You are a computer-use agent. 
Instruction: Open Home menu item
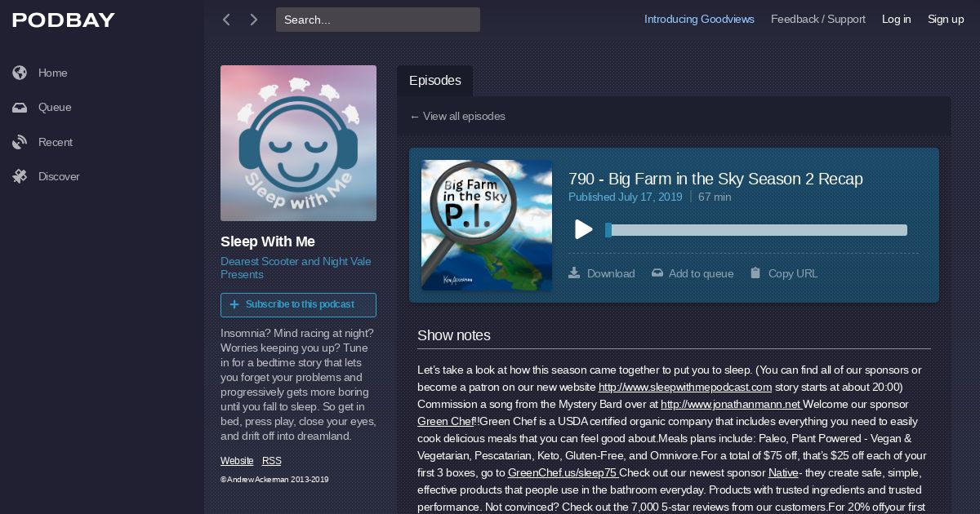point(53,73)
